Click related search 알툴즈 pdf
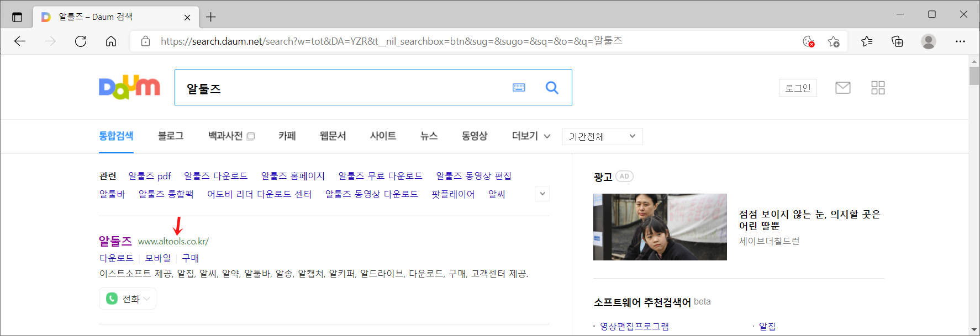The height and width of the screenshot is (336, 980). click(150, 176)
